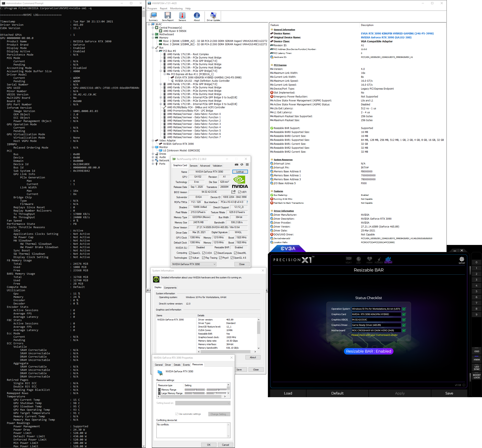
Task: Click OK in RTX 3090 Properties dialog
Action: tap(209, 445)
